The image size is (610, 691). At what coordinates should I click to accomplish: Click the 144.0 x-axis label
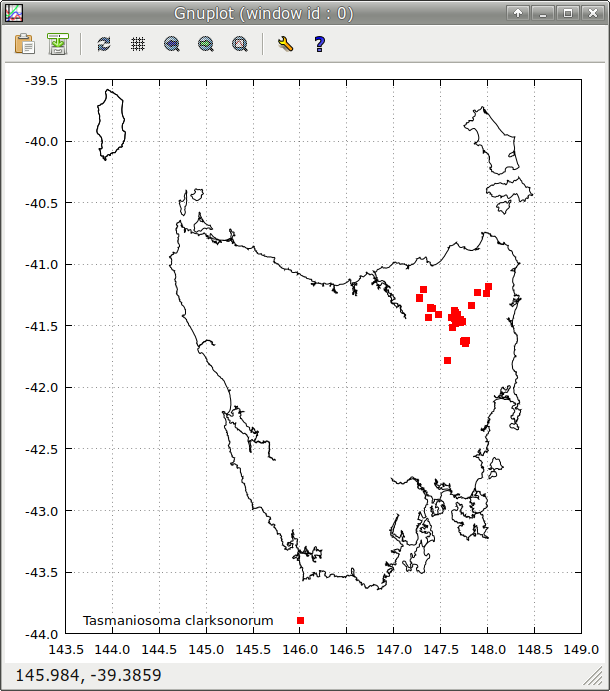112,650
